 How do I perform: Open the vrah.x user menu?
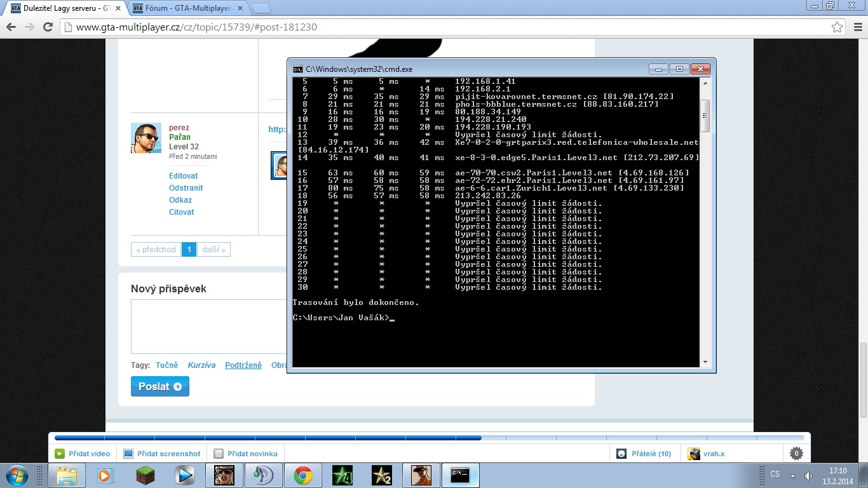pyautogui.click(x=707, y=454)
